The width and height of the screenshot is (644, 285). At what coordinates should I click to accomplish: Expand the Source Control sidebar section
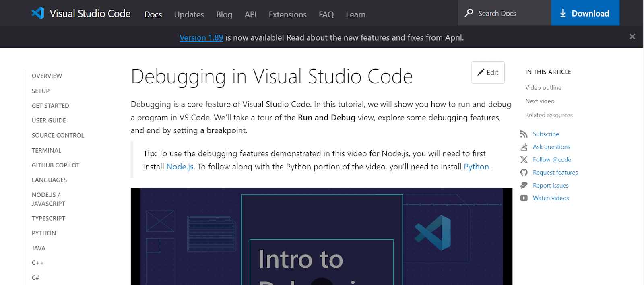[58, 135]
